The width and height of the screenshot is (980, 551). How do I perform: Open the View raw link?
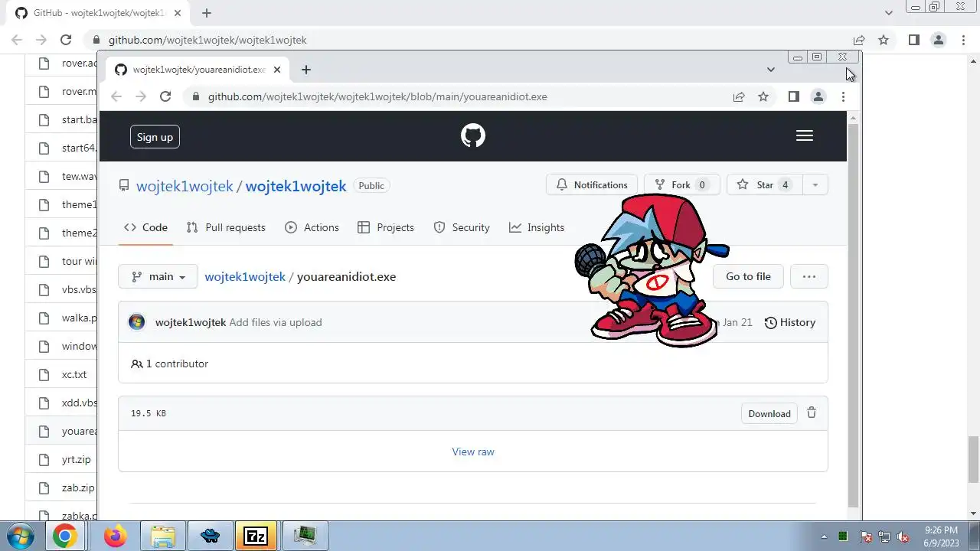tap(473, 452)
